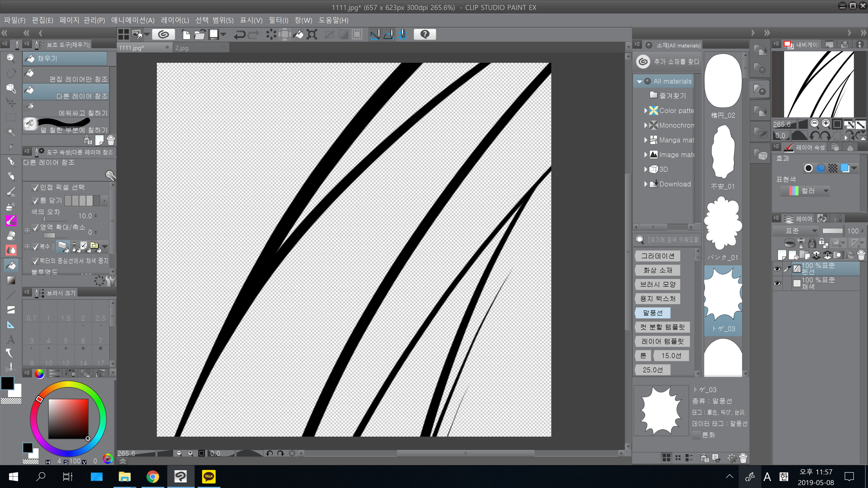
Task: Toggle the 틈 닫기 checkbox
Action: 35,201
